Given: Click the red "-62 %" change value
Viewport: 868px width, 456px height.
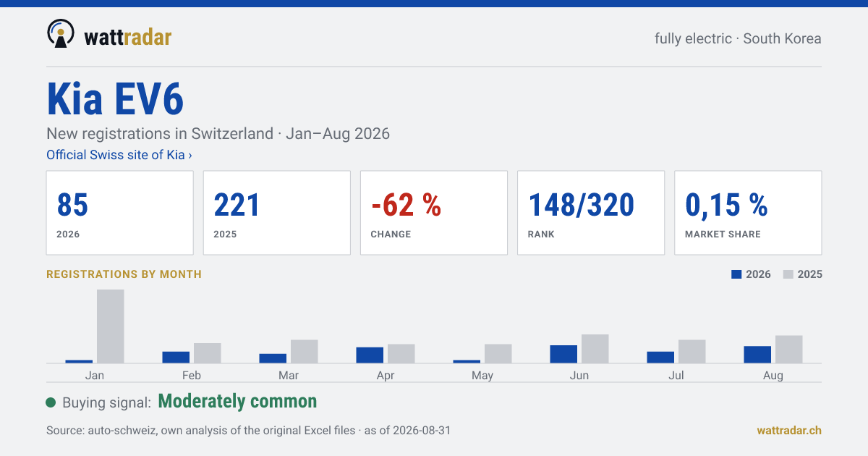Looking at the screenshot, I should [x=406, y=206].
